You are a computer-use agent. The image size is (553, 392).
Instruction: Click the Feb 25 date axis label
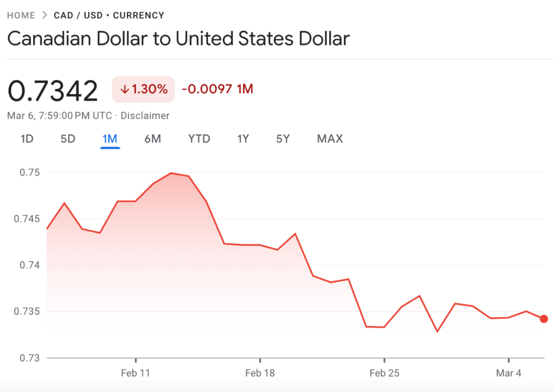point(385,373)
